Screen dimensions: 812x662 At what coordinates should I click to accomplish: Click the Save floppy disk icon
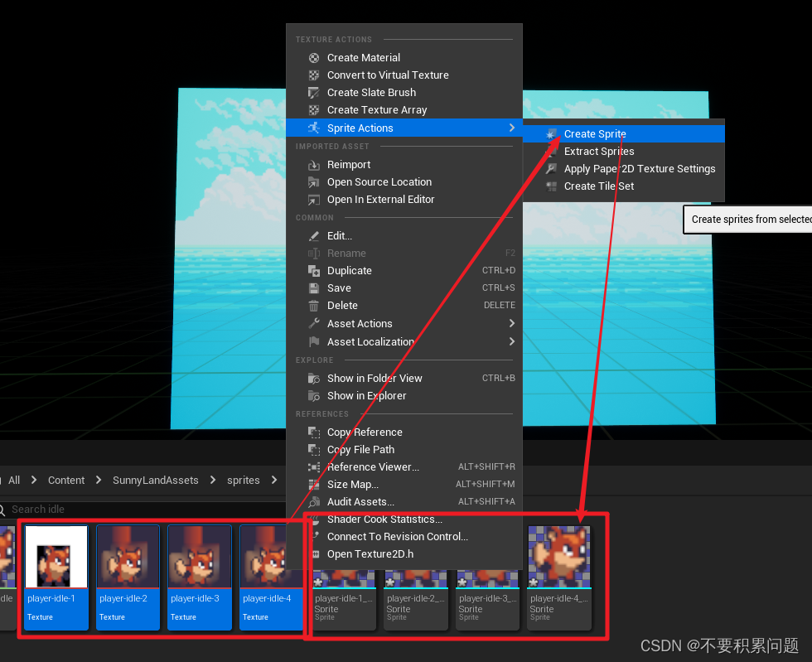(314, 288)
